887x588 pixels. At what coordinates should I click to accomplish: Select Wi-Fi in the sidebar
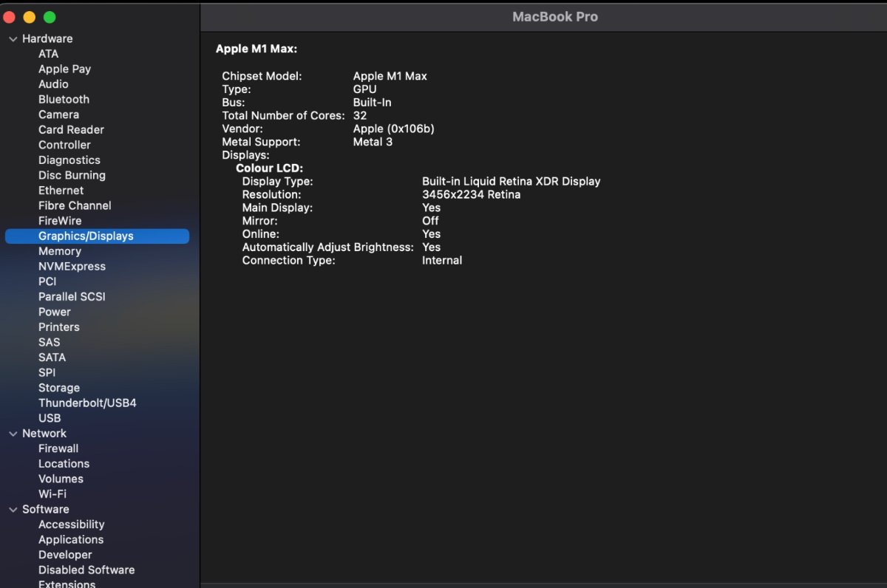pyautogui.click(x=52, y=494)
